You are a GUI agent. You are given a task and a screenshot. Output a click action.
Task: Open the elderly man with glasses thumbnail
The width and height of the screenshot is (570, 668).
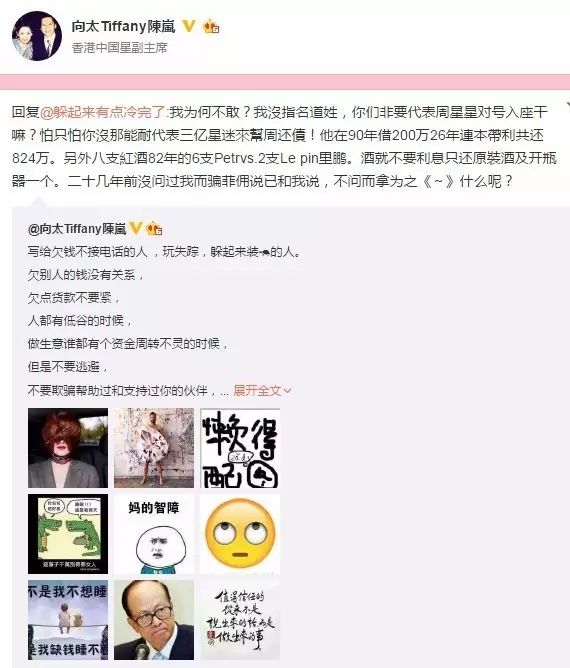click(x=154, y=620)
